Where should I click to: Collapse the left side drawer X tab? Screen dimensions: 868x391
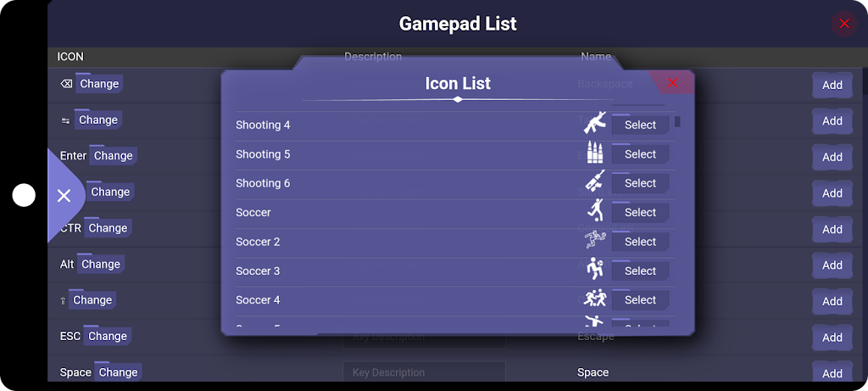[64, 196]
